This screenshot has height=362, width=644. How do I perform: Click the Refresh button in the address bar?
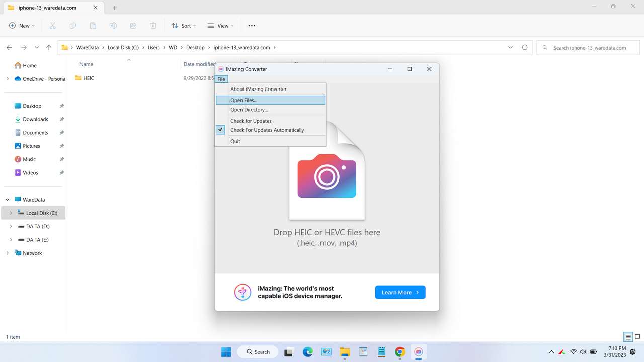click(x=525, y=47)
